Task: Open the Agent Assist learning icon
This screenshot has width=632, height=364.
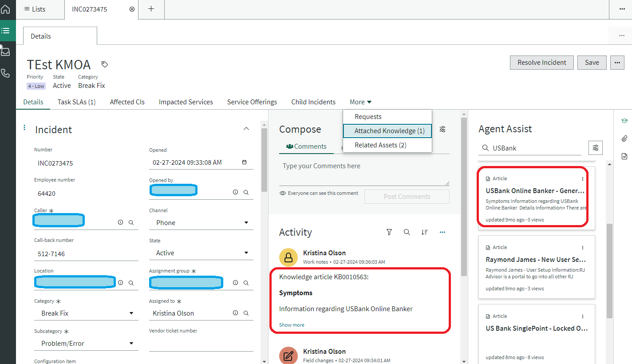Action: 624,120
